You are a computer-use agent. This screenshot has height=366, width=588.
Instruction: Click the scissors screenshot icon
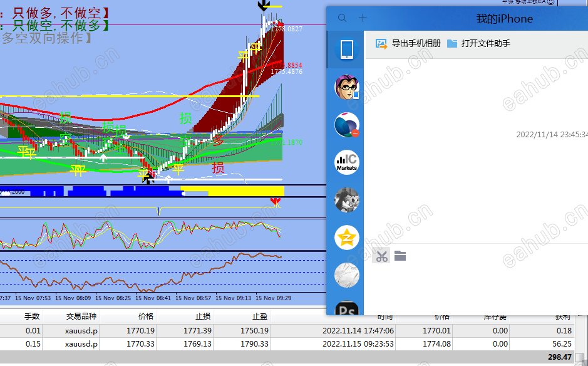click(381, 256)
